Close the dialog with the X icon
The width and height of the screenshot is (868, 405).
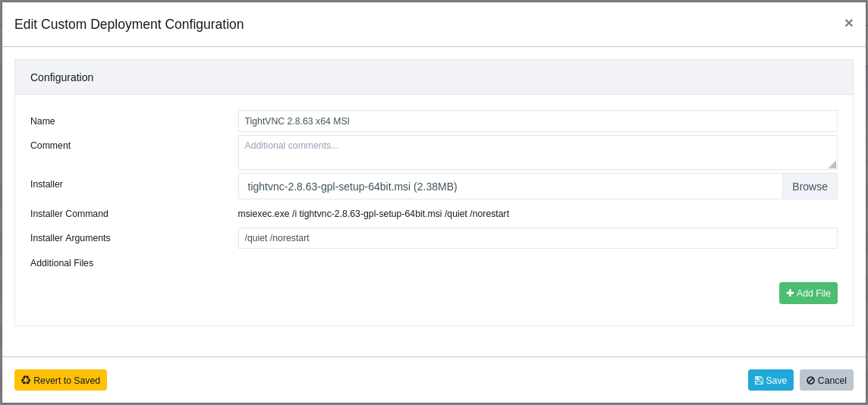pyautogui.click(x=848, y=23)
